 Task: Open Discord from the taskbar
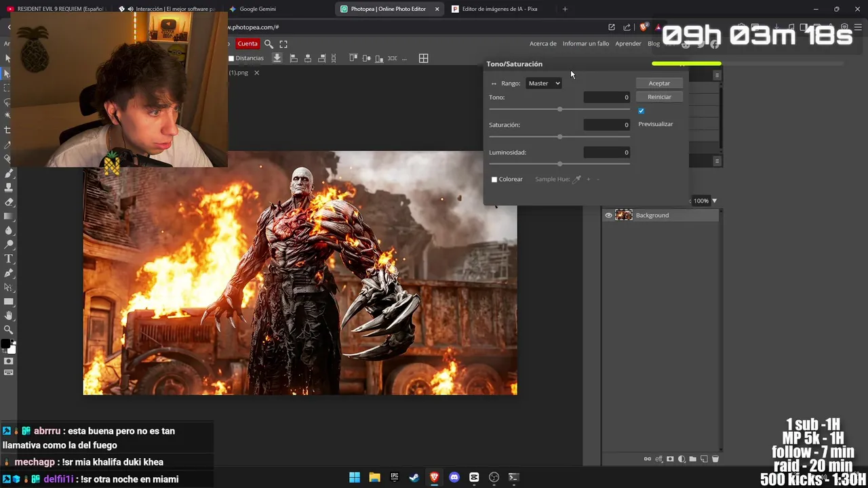tap(454, 477)
